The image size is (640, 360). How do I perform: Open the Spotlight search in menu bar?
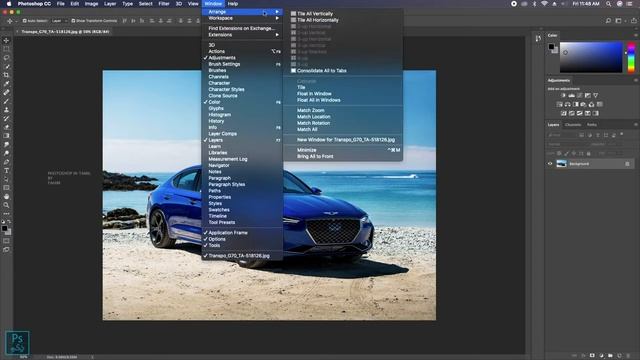click(x=608, y=4)
